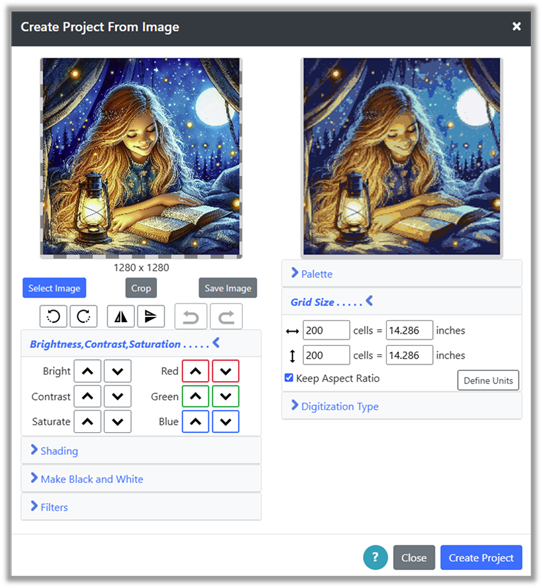Screen dimensions: 543x588
Task: Flip image vertically icon
Action: (x=151, y=316)
